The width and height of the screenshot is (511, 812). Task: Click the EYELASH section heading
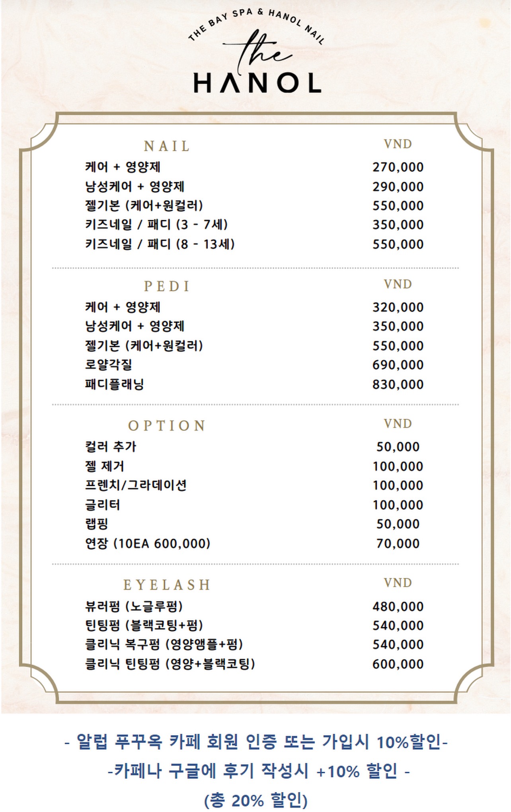coord(167,585)
